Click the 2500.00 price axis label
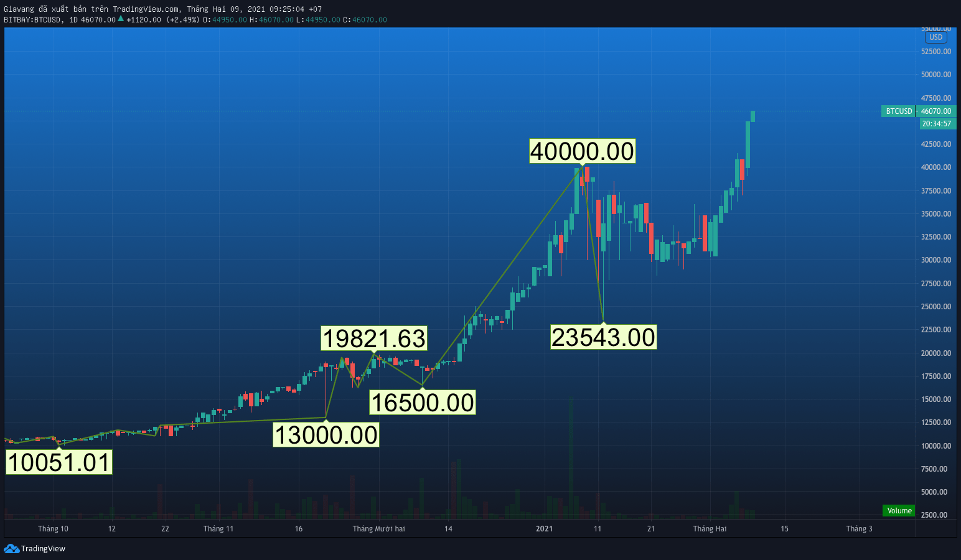The width and height of the screenshot is (961, 560). pyautogui.click(x=934, y=515)
